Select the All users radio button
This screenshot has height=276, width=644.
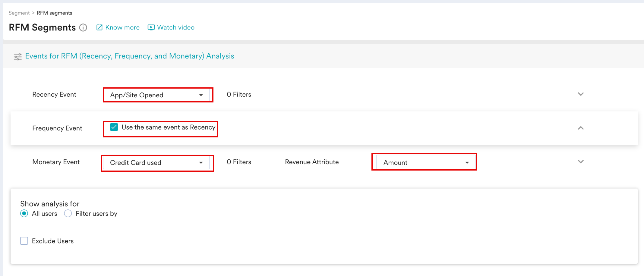click(x=24, y=214)
